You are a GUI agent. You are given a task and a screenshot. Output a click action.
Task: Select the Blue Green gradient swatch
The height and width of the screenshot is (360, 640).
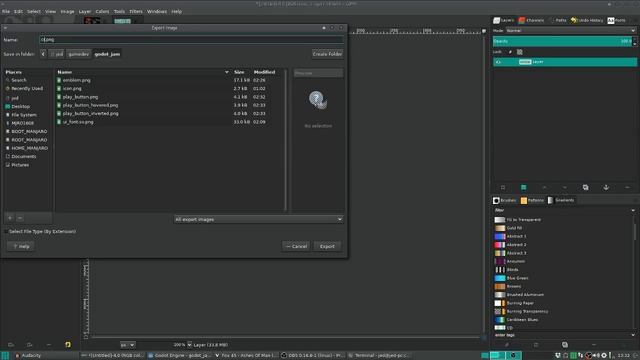click(500, 278)
